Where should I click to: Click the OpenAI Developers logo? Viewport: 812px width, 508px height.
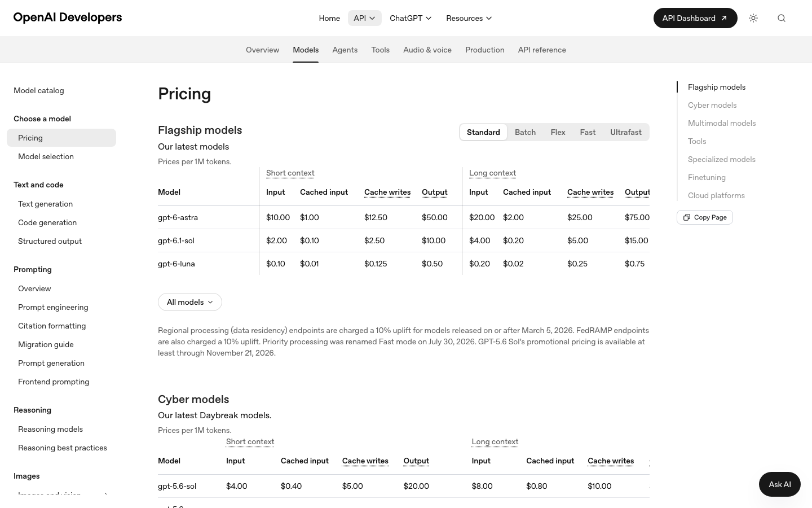click(68, 17)
